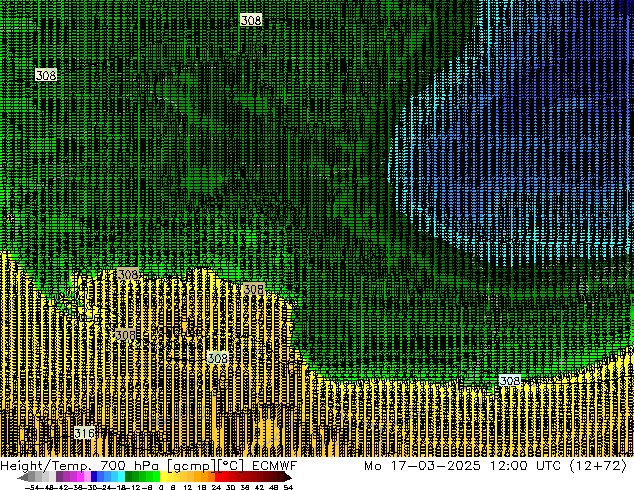Select the bright yellow swatch in color scale
The image size is (634, 490).
163,477
